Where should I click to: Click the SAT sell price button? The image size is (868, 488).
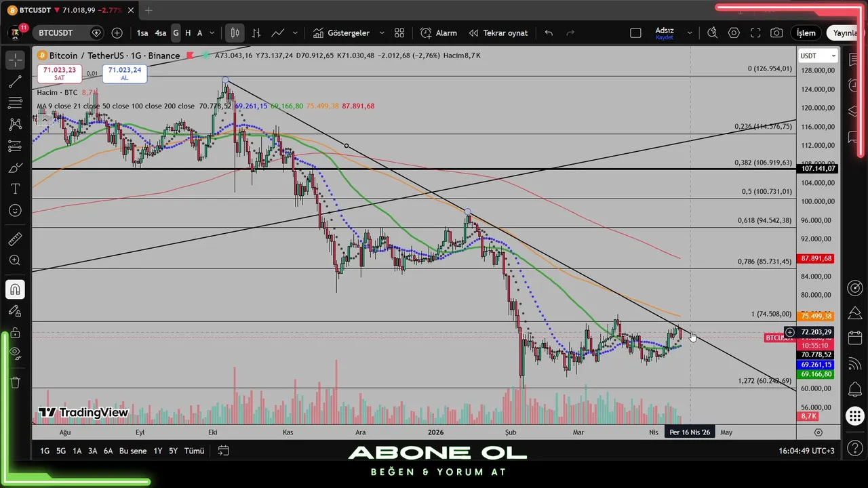(60, 73)
